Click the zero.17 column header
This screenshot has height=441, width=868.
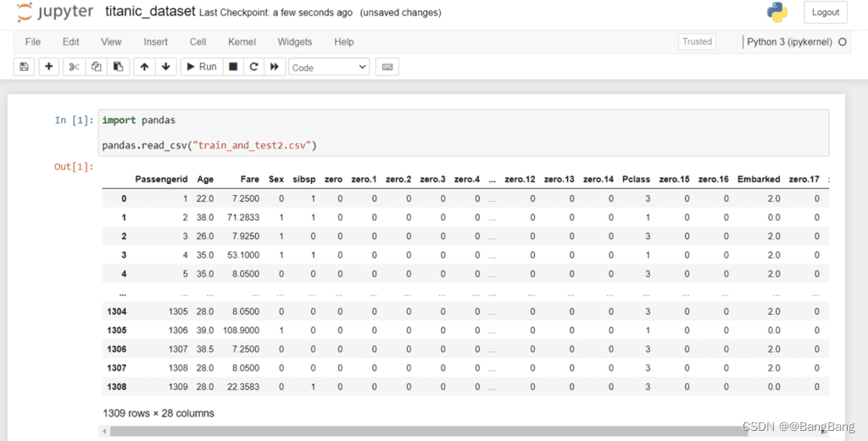[x=804, y=180]
